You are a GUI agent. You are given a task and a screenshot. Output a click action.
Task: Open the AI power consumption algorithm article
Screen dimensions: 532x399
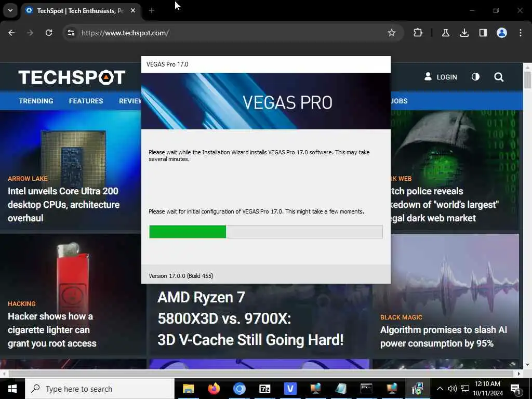pos(444,337)
